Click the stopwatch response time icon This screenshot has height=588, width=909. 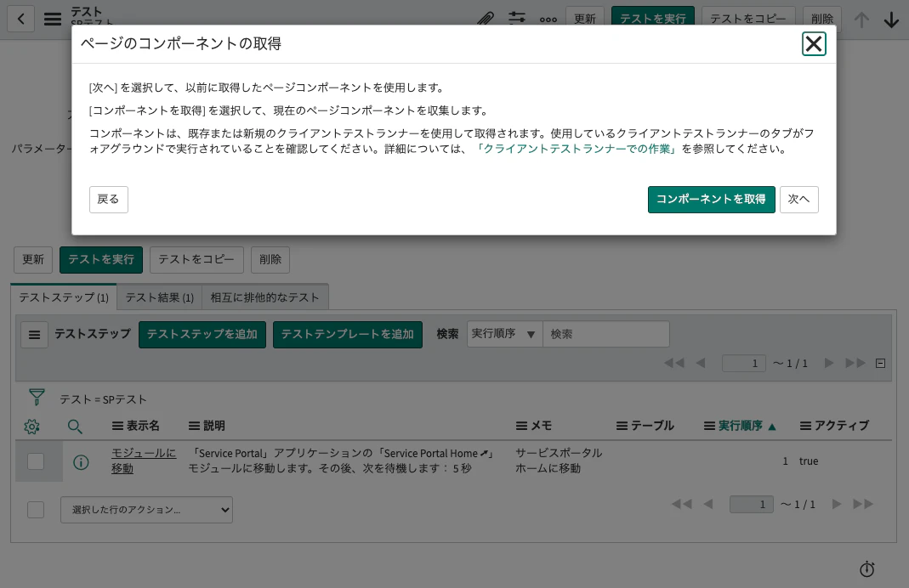(x=867, y=569)
